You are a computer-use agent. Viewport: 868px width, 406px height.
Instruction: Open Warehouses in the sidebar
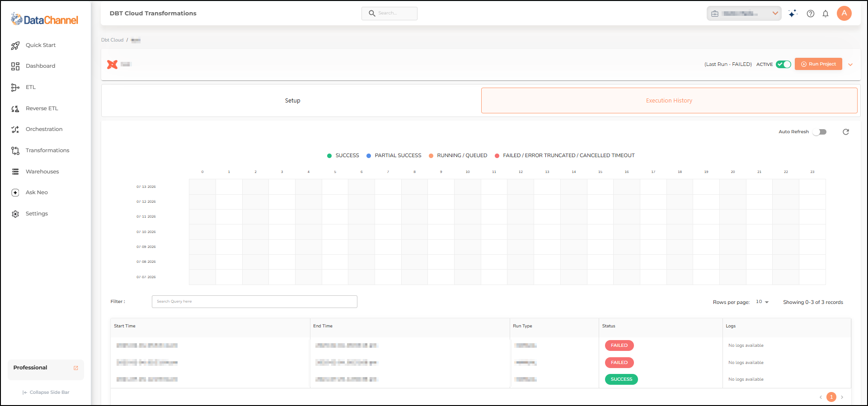[x=42, y=172]
